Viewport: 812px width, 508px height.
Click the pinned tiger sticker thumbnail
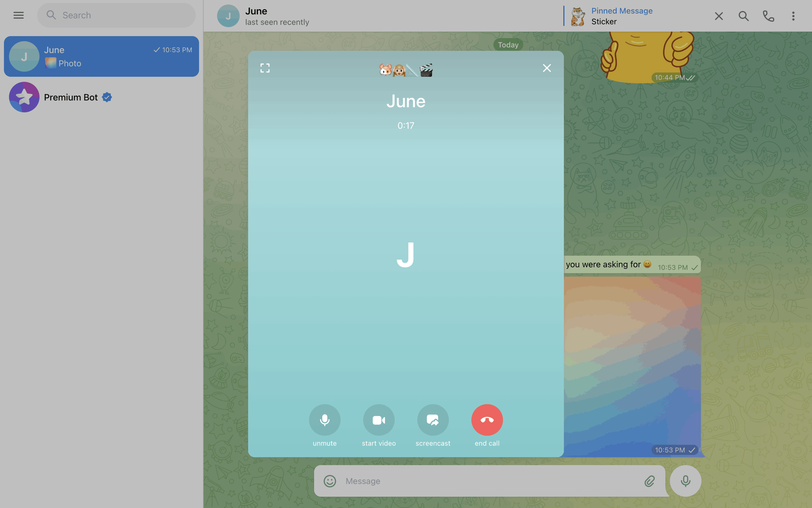(578, 17)
